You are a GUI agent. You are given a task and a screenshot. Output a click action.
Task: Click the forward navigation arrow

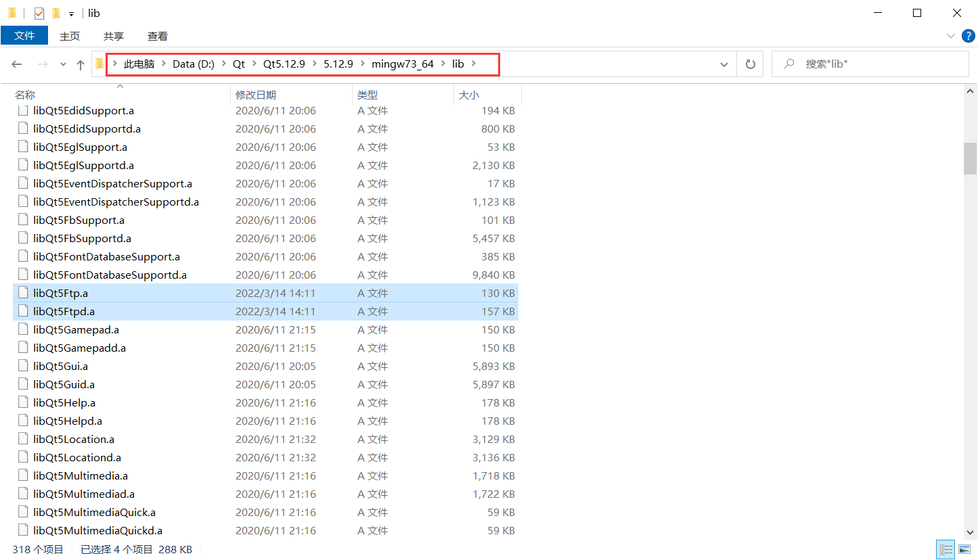coord(42,64)
